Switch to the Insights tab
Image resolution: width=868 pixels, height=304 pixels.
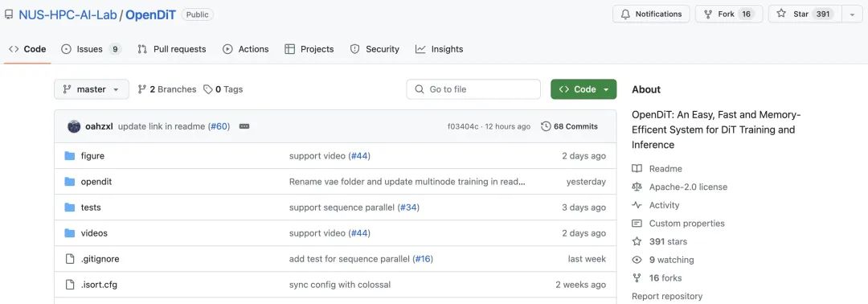pyautogui.click(x=439, y=49)
